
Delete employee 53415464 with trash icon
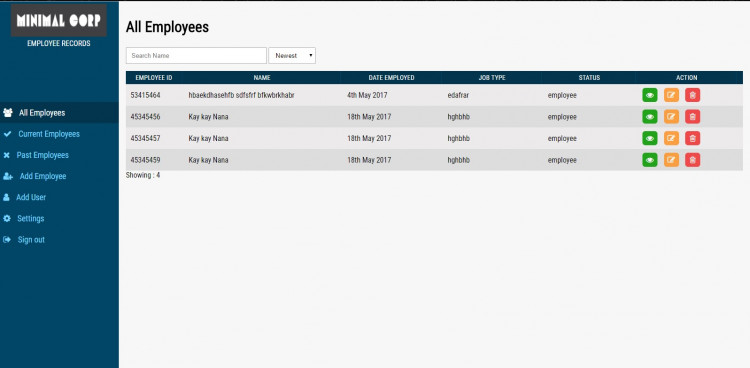click(693, 95)
